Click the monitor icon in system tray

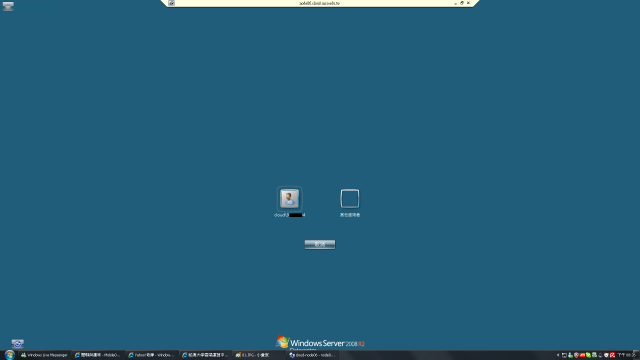tap(564, 355)
